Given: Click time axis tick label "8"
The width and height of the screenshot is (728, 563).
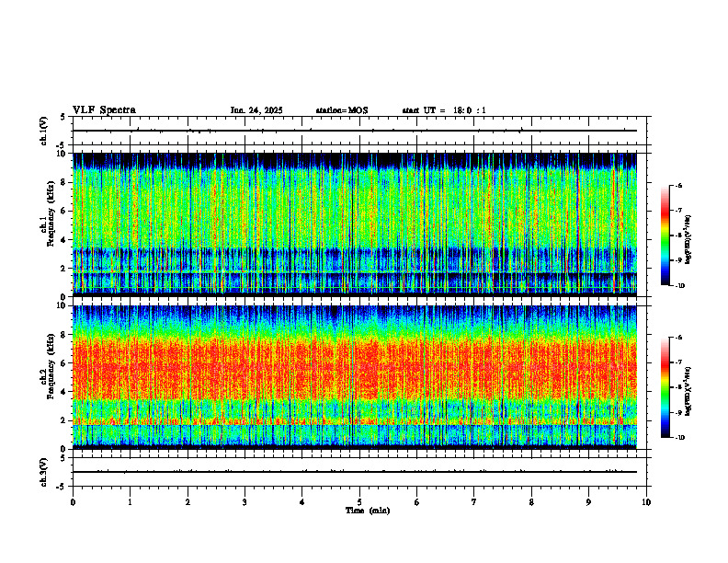Looking at the screenshot, I should coord(531,502).
